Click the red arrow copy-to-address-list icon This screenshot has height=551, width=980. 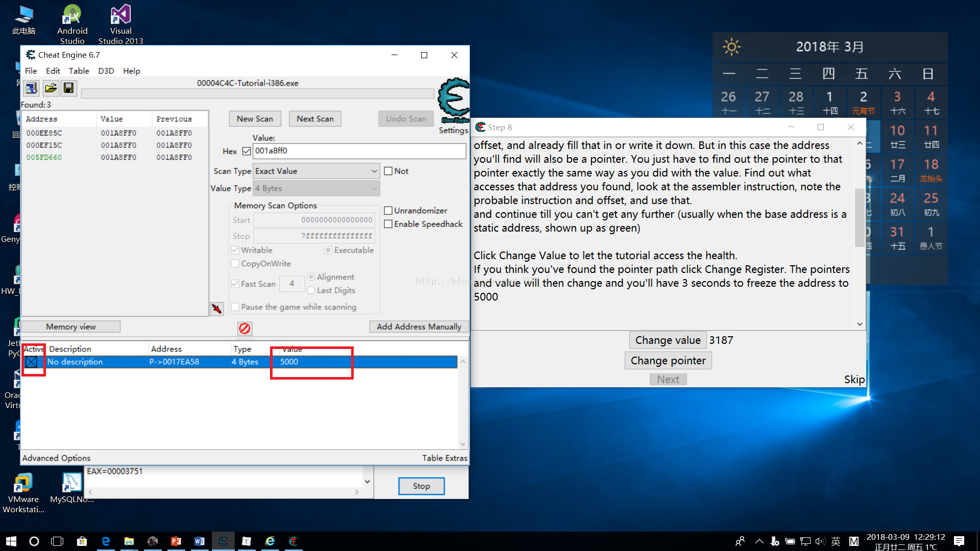(217, 309)
